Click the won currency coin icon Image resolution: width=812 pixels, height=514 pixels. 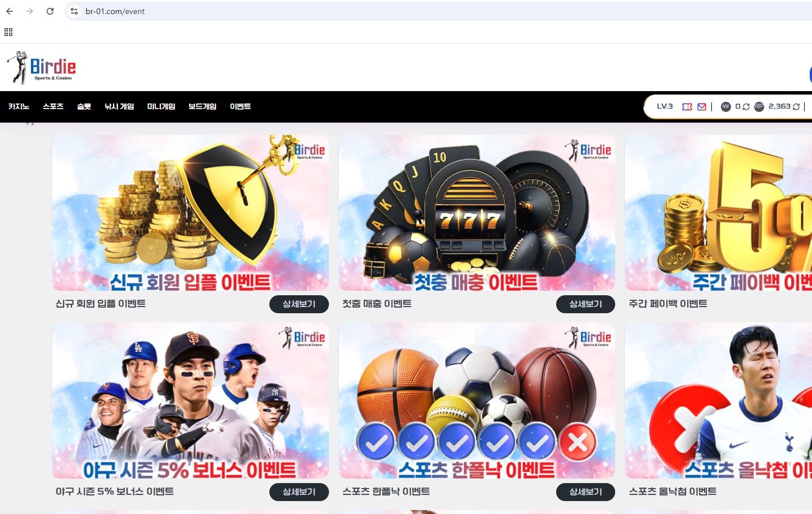click(x=726, y=107)
